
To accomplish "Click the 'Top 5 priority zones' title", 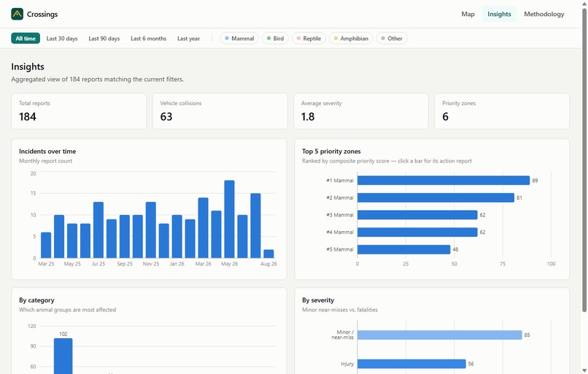I will [x=331, y=152].
